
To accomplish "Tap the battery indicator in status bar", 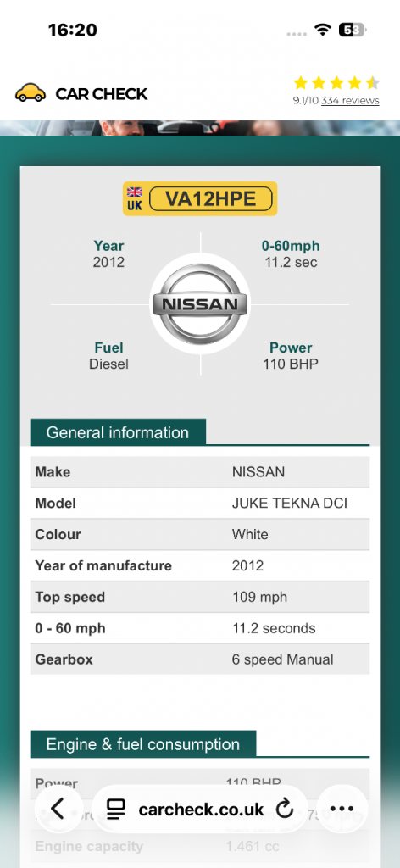I will tap(352, 30).
